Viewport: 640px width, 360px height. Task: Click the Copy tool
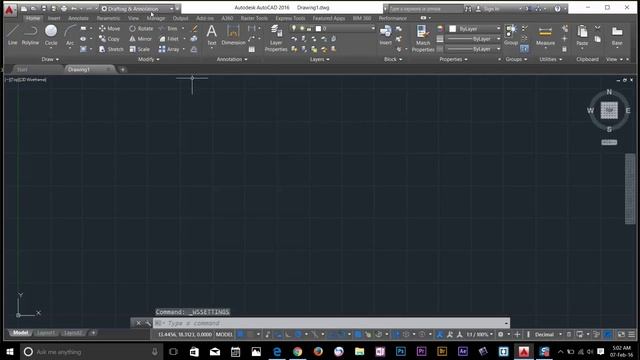tap(109, 39)
